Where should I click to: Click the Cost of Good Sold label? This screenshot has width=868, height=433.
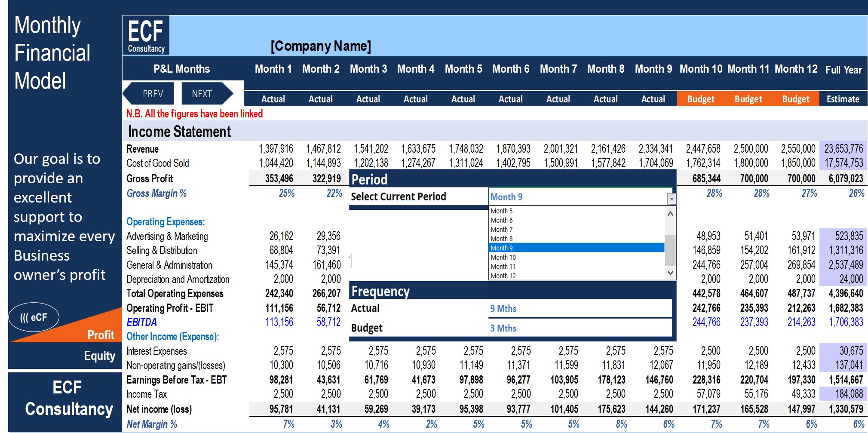pyautogui.click(x=157, y=163)
